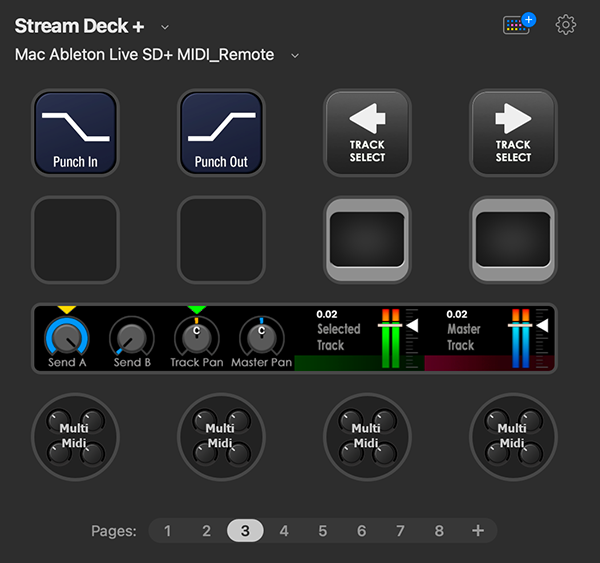The width and height of the screenshot is (600, 563).
Task: Select the Master Pan knob
Action: pos(261,339)
